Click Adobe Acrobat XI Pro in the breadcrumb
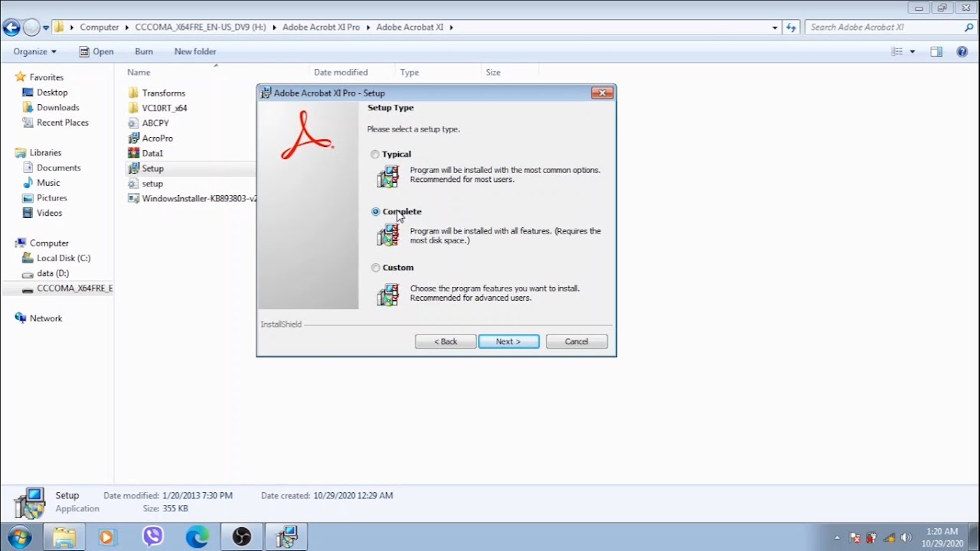The image size is (980, 551). (x=321, y=28)
